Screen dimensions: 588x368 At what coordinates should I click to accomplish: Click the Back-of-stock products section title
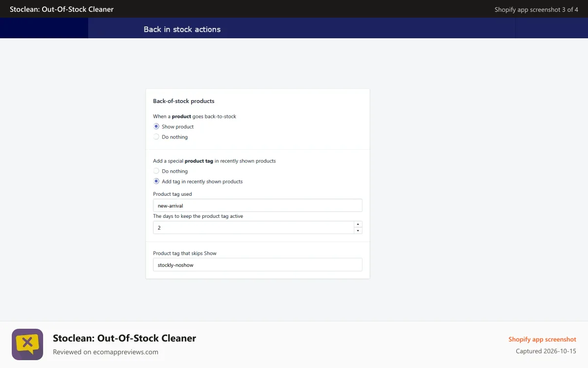[x=184, y=101]
